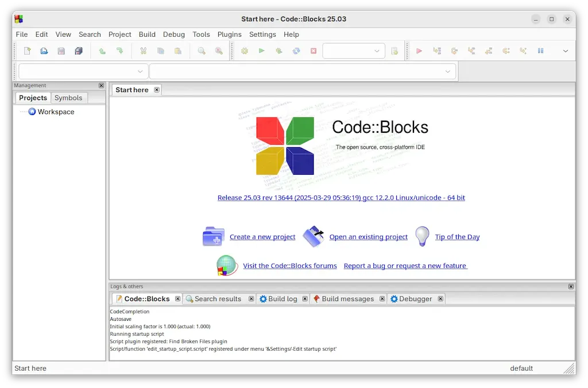Screen dimensions: 588x388
Task: Click the Replace toolbar icon
Action: coord(219,51)
